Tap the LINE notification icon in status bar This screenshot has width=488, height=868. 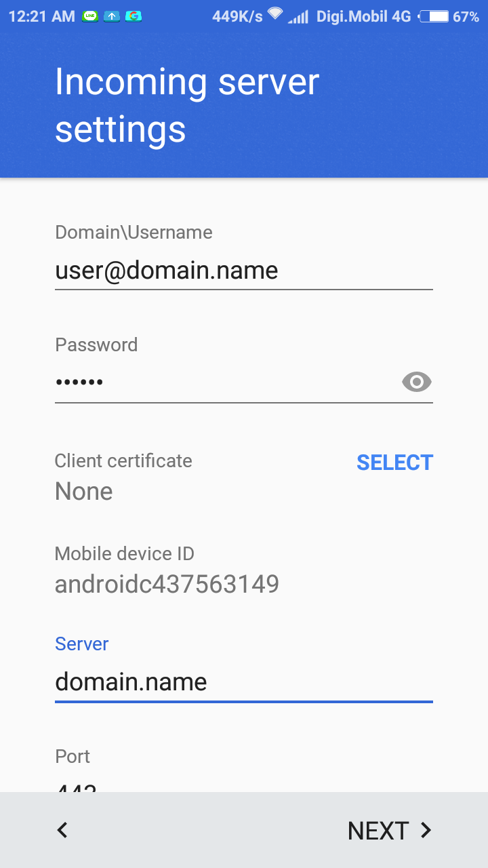click(x=90, y=16)
